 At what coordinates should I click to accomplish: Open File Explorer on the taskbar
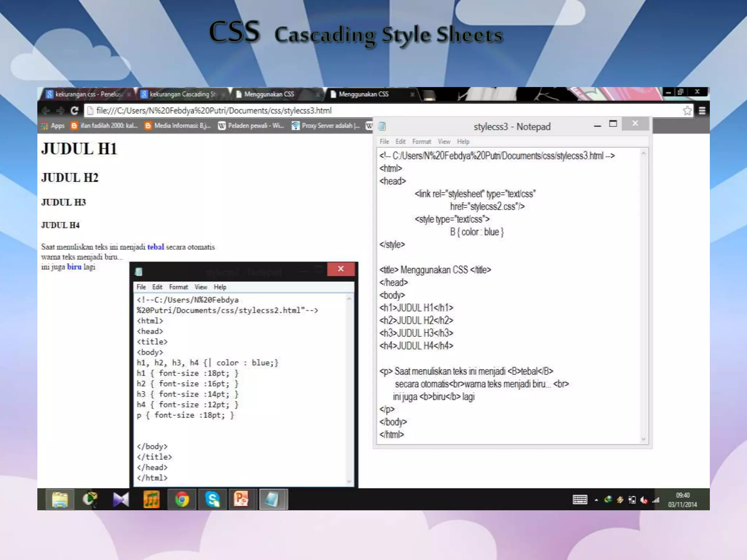coord(60,499)
